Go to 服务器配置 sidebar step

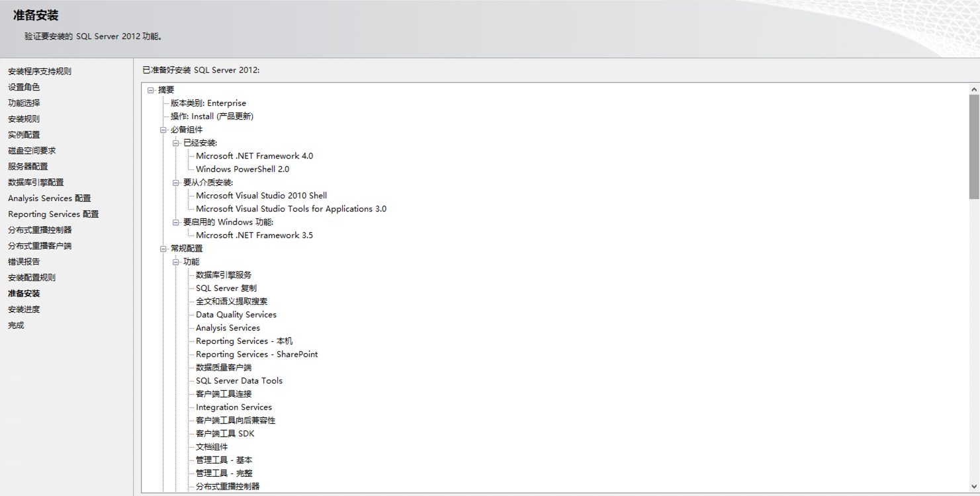coord(28,167)
